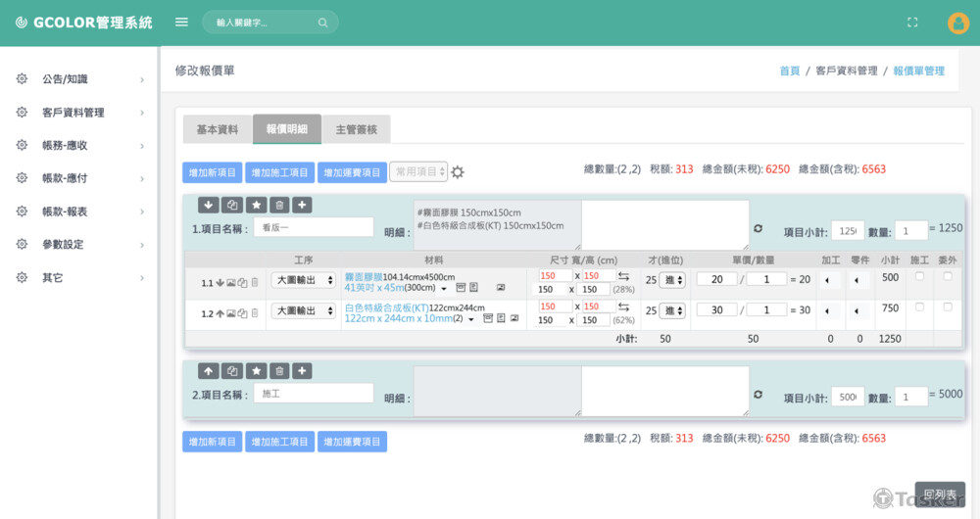Check the 委外 checkbox on row 1.1
The image size is (980, 519).
pyautogui.click(x=948, y=277)
